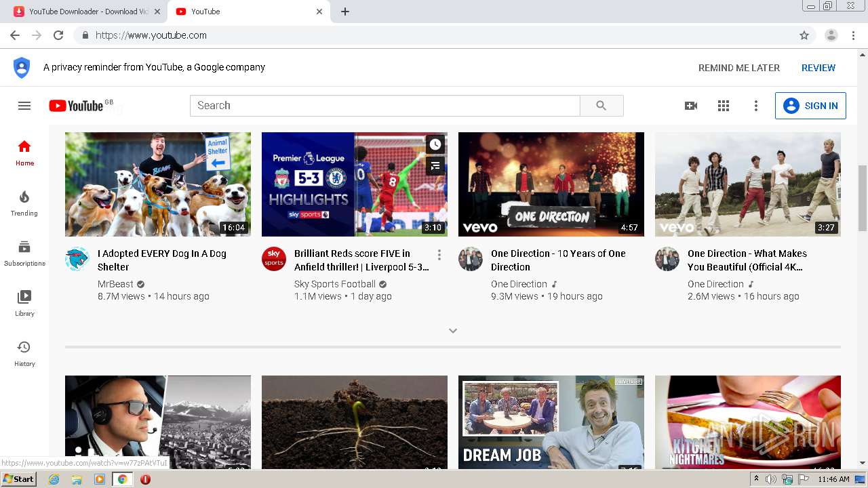Click the Watch later clock icon on Liverpool thumbnail
The height and width of the screenshot is (488, 868).
tap(435, 144)
